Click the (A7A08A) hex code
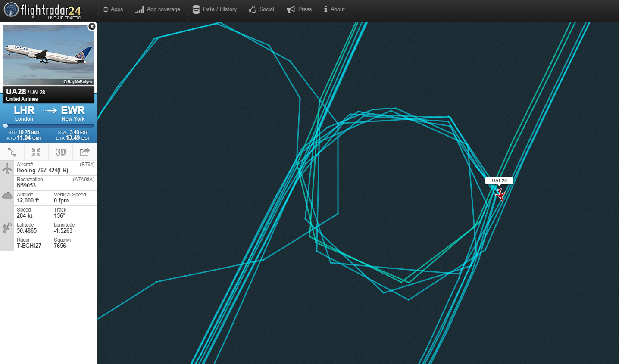 84,180
